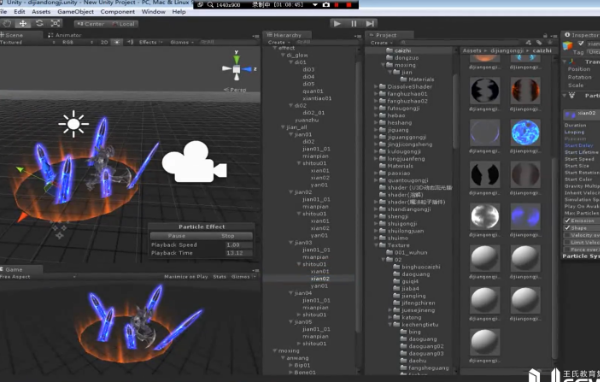The image size is (600, 382).
Task: Select the Rotate tool
Action: click(39, 23)
